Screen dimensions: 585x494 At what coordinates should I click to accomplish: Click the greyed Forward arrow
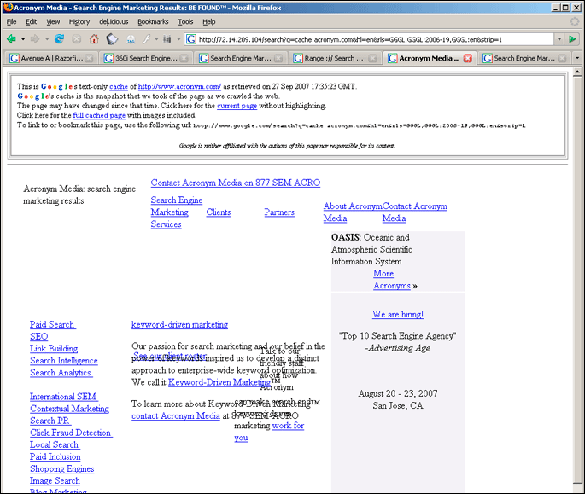pos(35,39)
